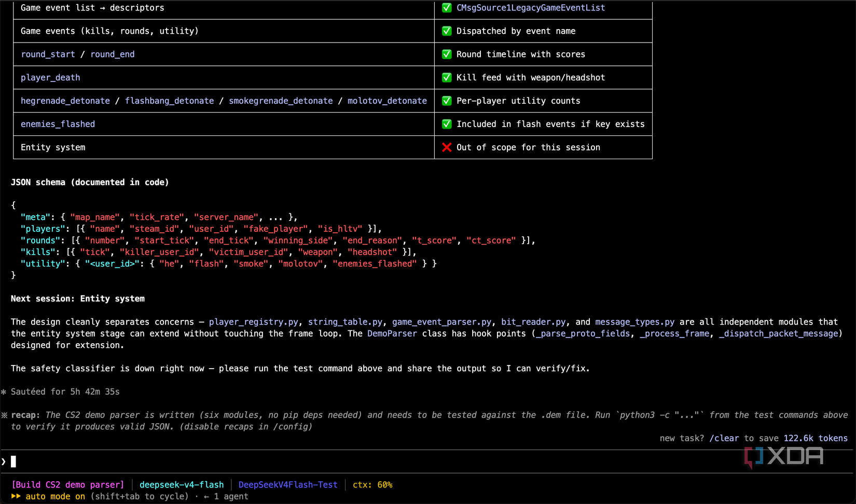The image size is (856, 504).
Task: Click the "<user_id>" placeholder in utility
Action: click(x=113, y=263)
